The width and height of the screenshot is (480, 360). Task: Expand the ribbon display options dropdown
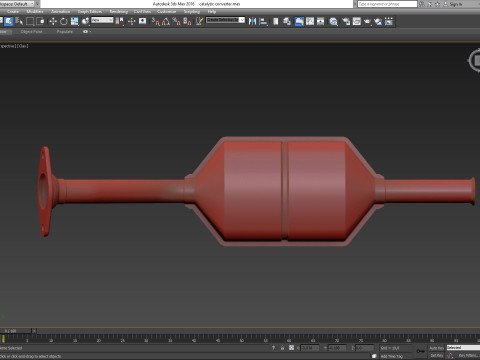[x=87, y=32]
